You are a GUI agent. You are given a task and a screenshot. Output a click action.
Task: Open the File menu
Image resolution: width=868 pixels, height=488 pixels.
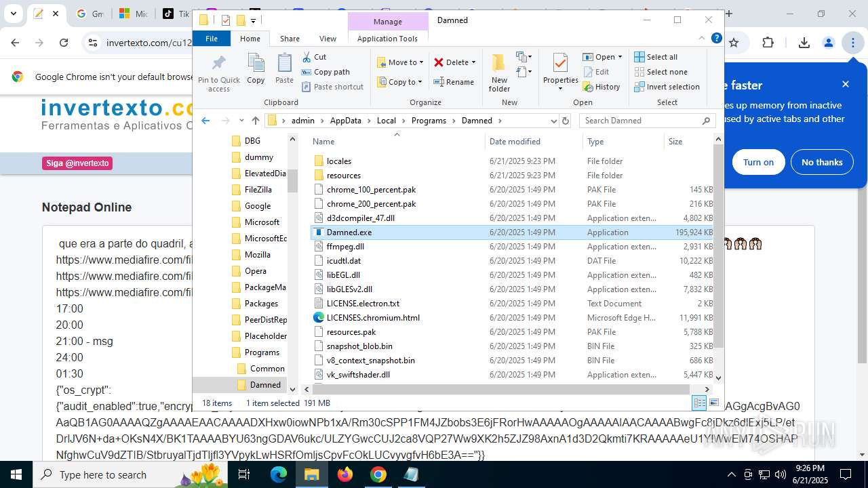click(x=212, y=39)
